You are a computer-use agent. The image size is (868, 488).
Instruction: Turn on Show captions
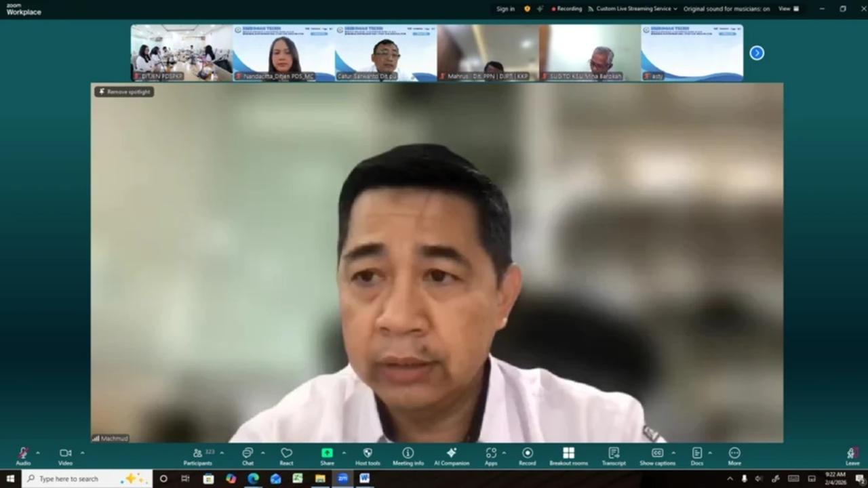coord(657,456)
